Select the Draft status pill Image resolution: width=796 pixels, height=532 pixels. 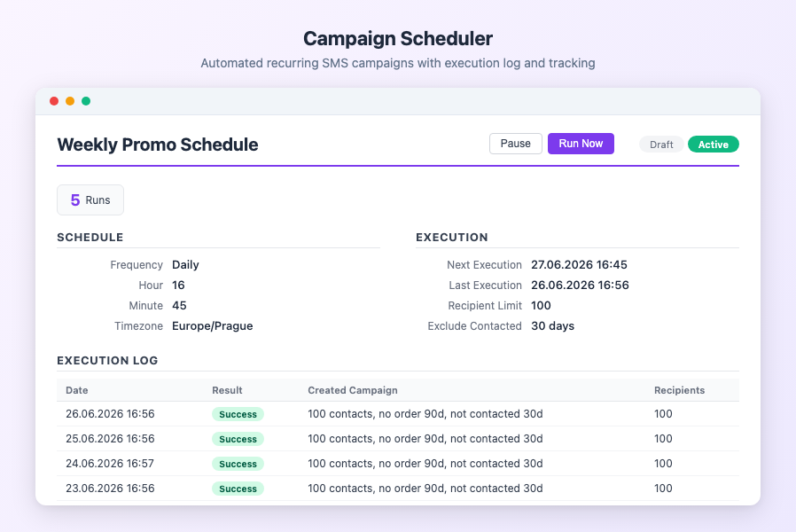661,145
